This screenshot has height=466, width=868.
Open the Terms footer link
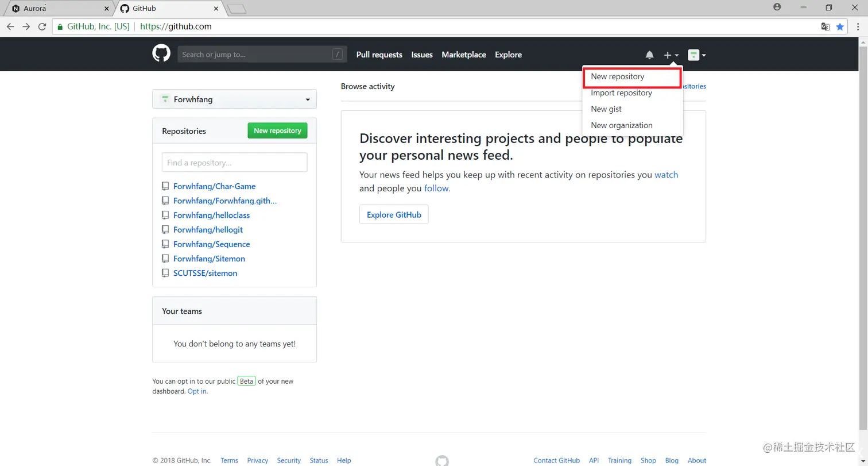(229, 460)
